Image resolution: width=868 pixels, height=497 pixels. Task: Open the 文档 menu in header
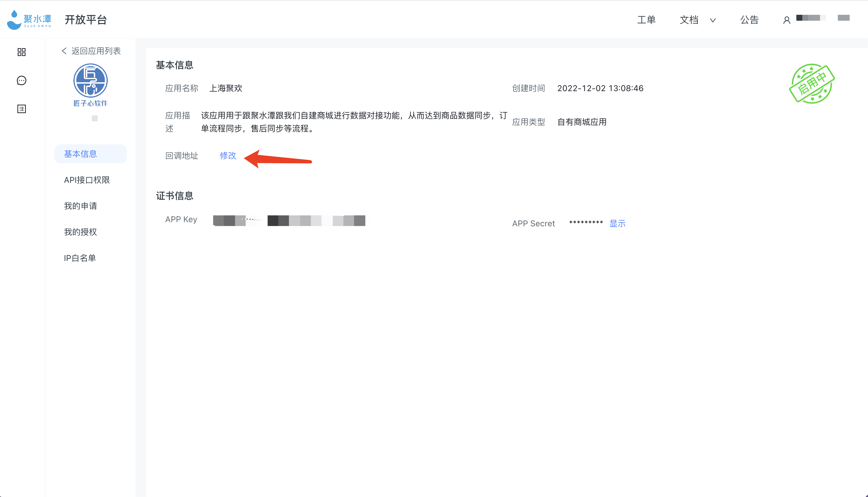(x=689, y=20)
